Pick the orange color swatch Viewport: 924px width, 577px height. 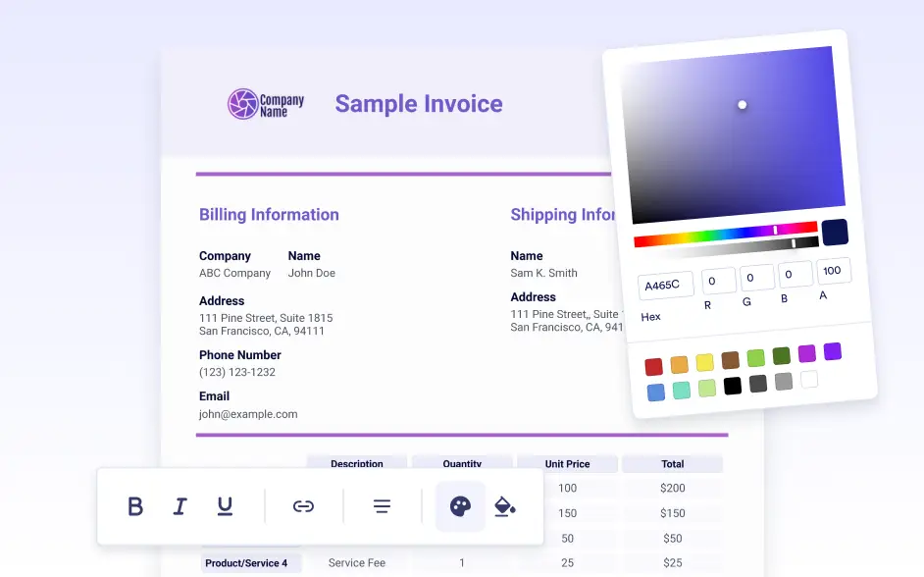click(680, 364)
